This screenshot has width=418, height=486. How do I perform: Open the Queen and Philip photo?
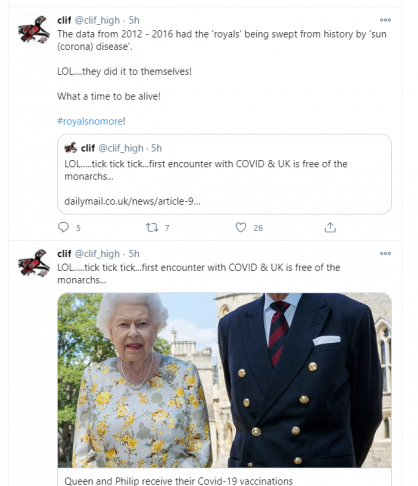(224, 380)
